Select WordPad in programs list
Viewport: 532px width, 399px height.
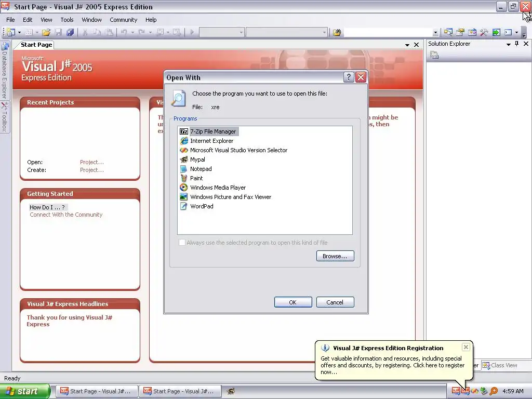pyautogui.click(x=202, y=206)
